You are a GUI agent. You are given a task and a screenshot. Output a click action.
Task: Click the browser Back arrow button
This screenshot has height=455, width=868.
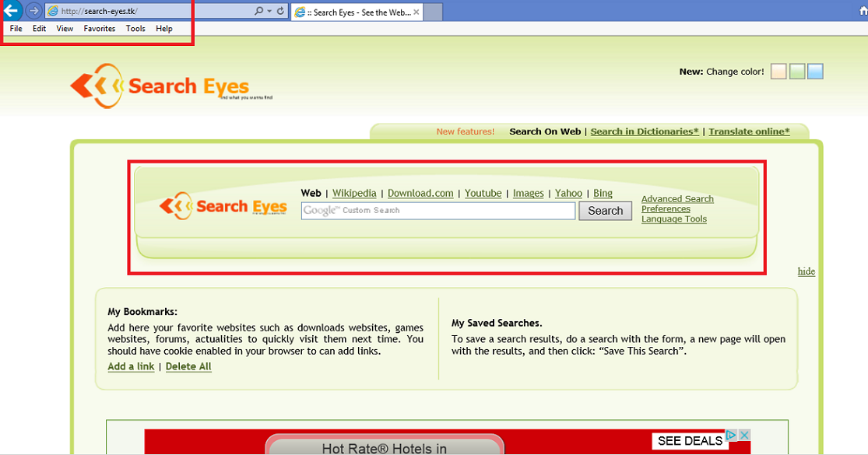coord(11,10)
